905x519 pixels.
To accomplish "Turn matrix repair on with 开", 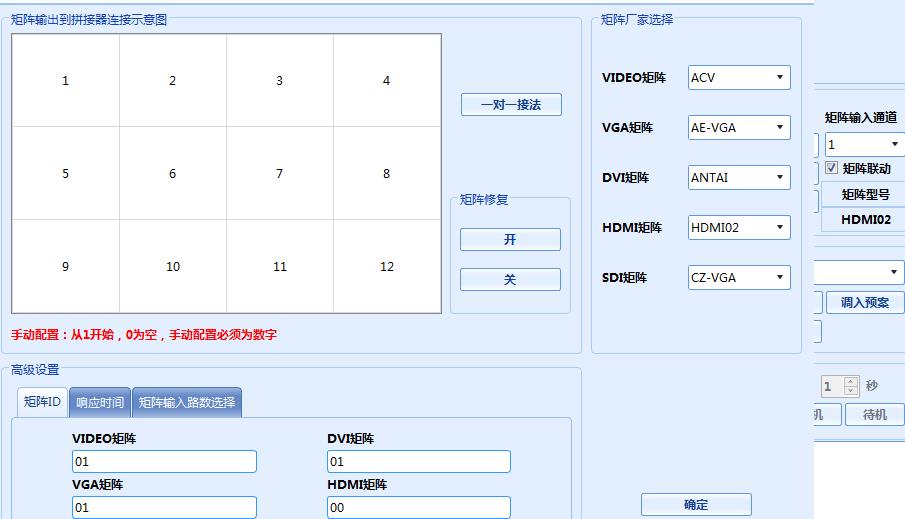I will click(510, 240).
